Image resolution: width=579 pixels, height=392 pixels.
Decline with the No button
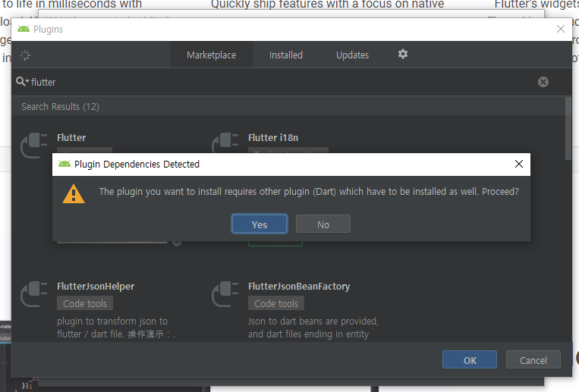(323, 224)
